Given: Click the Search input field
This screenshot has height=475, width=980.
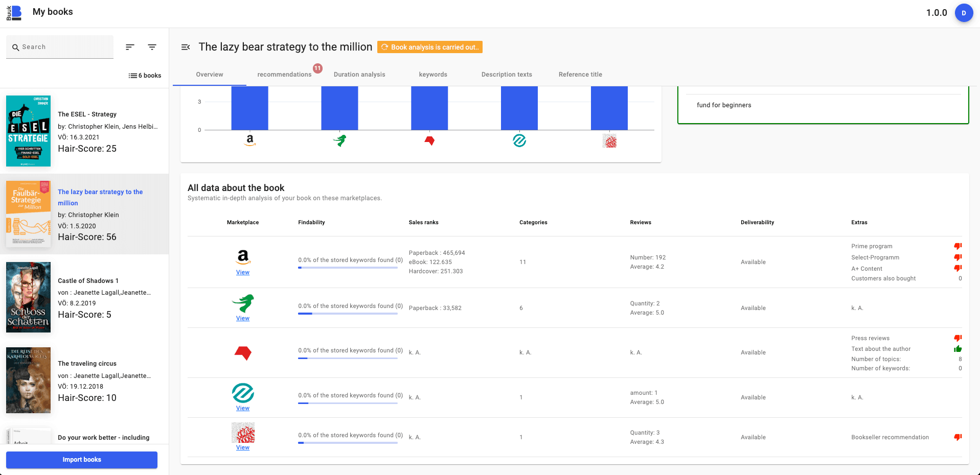Looking at the screenshot, I should (x=60, y=47).
